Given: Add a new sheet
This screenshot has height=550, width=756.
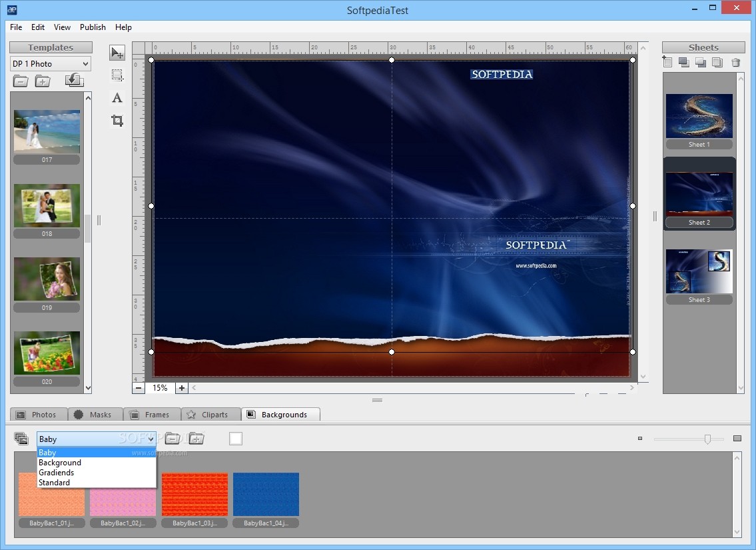Looking at the screenshot, I should pos(667,61).
